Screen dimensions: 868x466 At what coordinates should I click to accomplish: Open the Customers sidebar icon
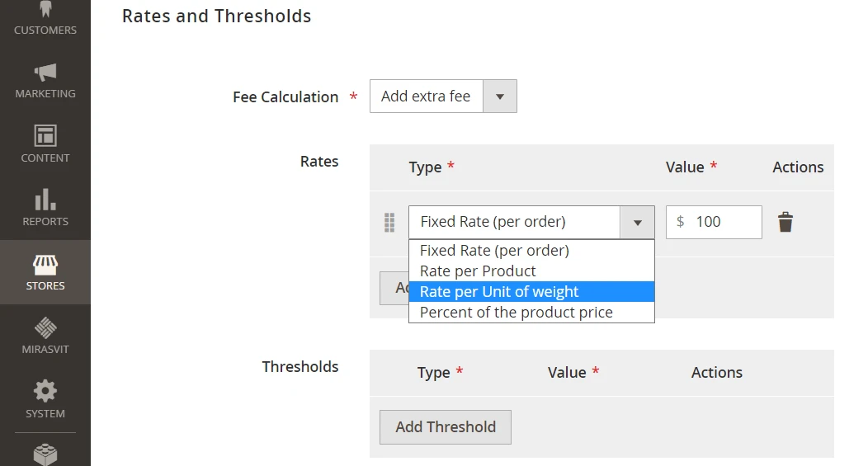(45, 12)
